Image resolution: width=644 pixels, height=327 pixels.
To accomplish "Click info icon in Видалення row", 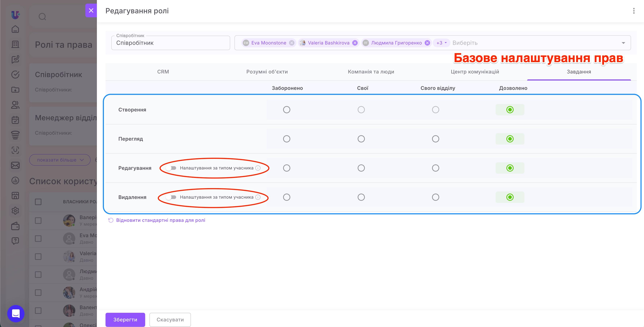I will pyautogui.click(x=258, y=197).
